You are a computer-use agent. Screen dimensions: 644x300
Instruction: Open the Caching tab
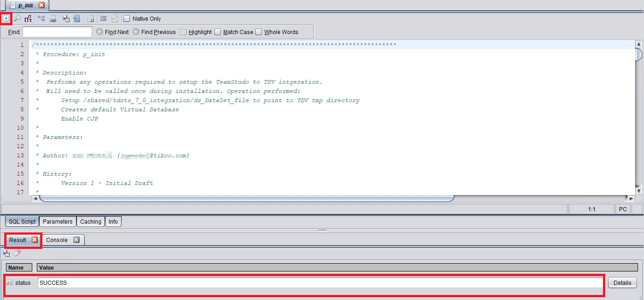coord(90,221)
